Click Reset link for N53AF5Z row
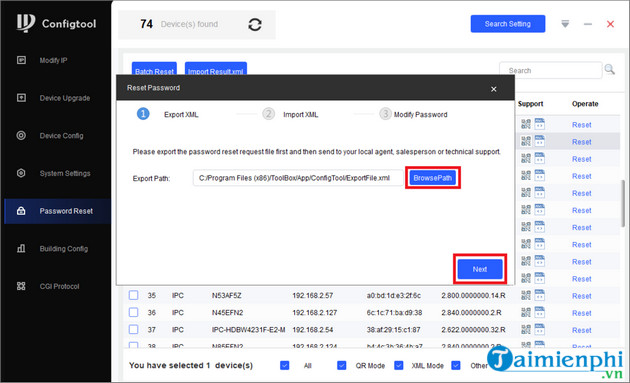The height and width of the screenshot is (383, 630). tap(581, 296)
